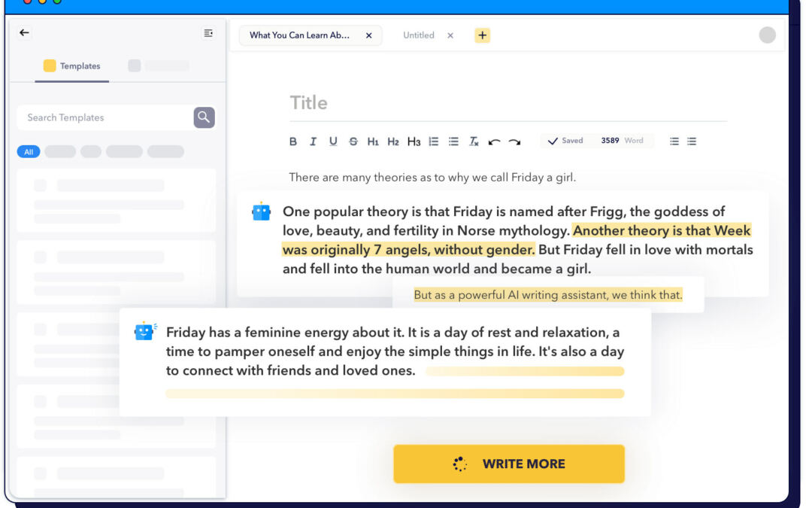This screenshot has width=812, height=508.
Task: Redo the last edit
Action: [x=514, y=141]
